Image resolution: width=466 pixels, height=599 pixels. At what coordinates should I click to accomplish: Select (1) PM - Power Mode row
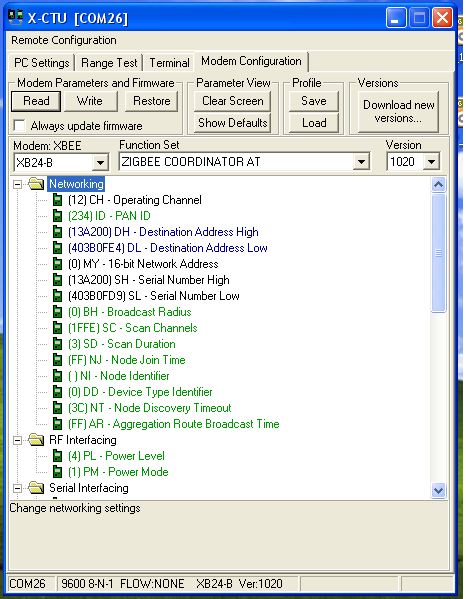[118, 472]
